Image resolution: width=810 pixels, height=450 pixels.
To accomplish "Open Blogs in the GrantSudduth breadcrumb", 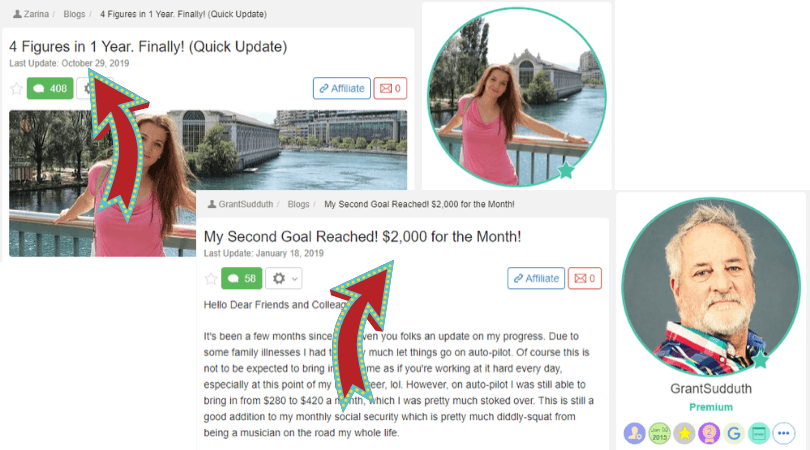I will (299, 204).
